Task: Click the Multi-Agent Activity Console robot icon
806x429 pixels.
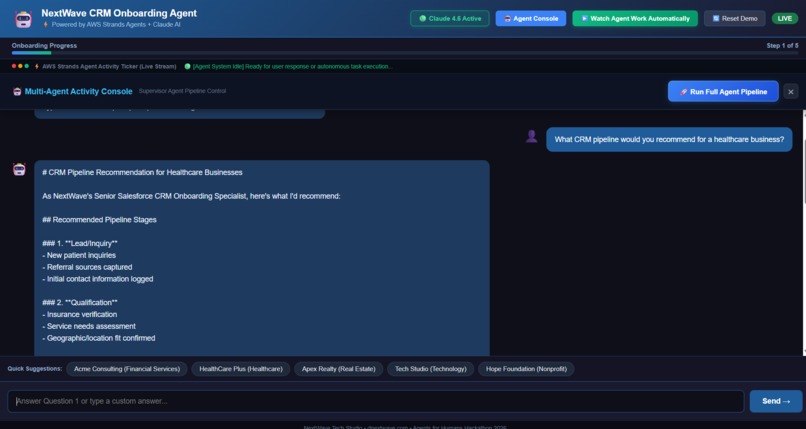Action: click(17, 91)
